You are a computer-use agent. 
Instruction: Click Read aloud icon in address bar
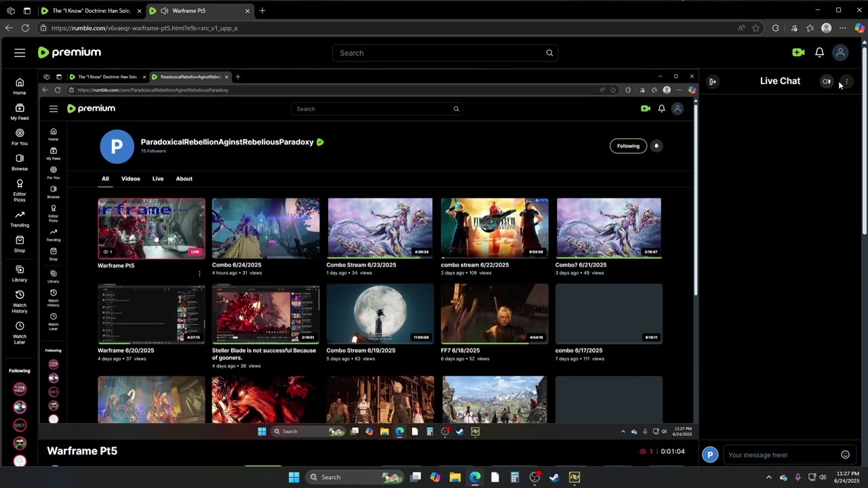click(x=741, y=28)
